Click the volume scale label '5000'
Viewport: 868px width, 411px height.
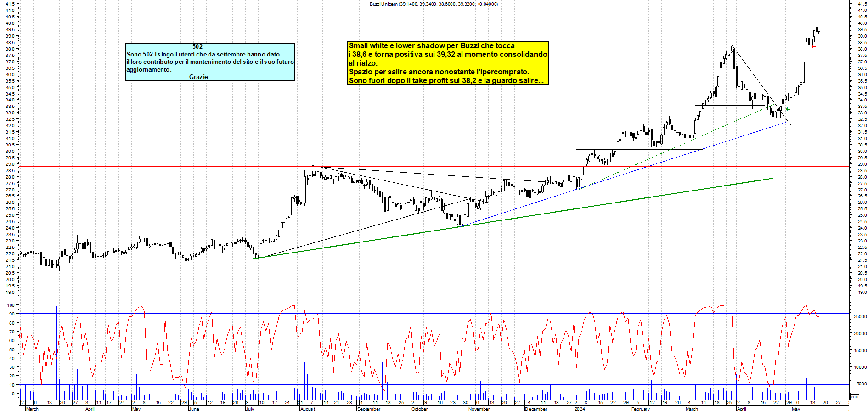pyautogui.click(x=862, y=384)
